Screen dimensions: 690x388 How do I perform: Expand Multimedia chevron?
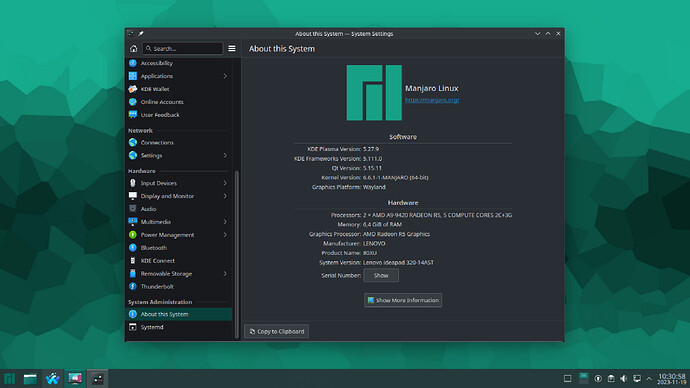(225, 222)
